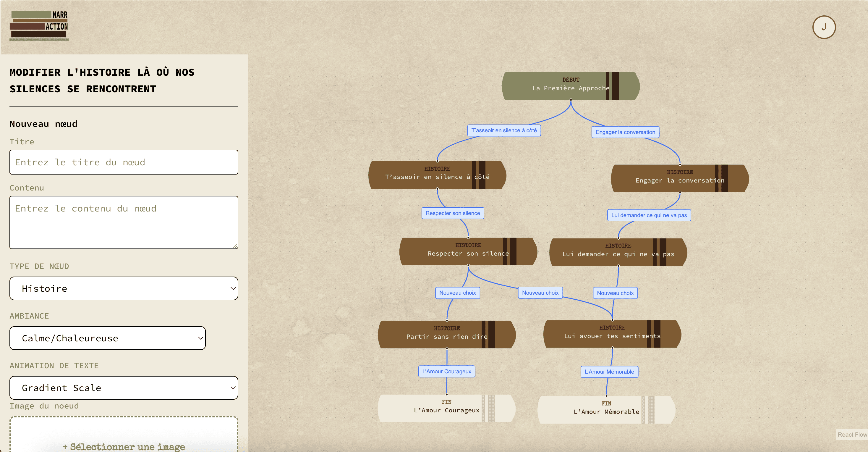Image resolution: width=868 pixels, height=452 pixels.
Task: Focus the node title input field
Action: (124, 162)
